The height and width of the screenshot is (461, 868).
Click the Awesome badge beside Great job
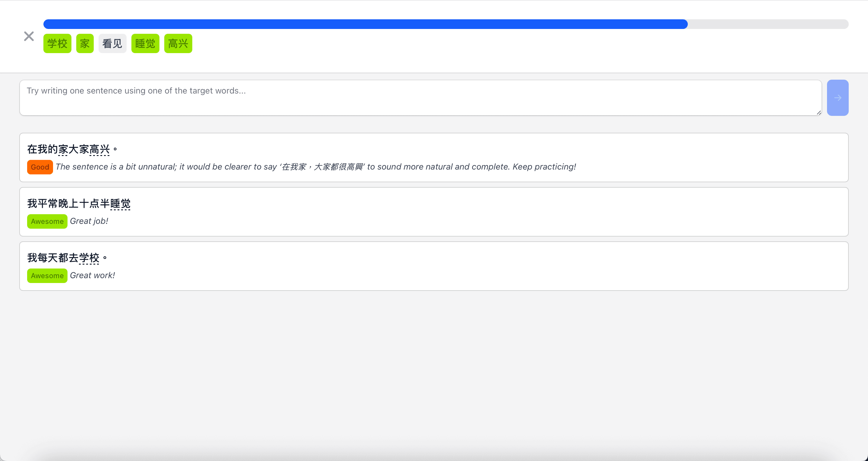point(47,221)
